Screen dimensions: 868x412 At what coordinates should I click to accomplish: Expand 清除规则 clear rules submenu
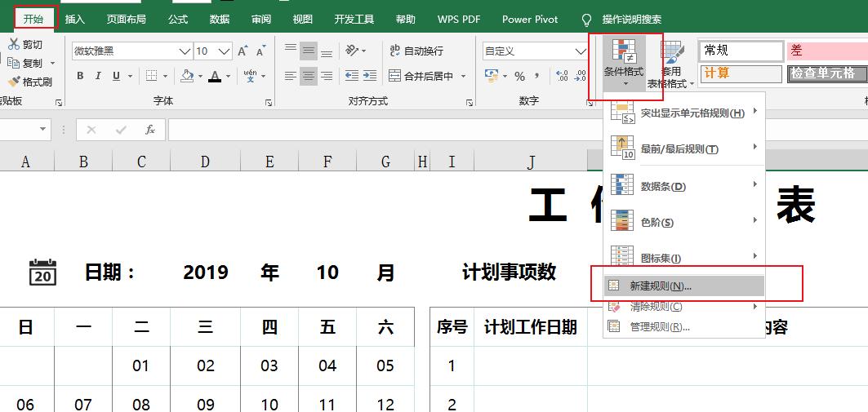(684, 307)
